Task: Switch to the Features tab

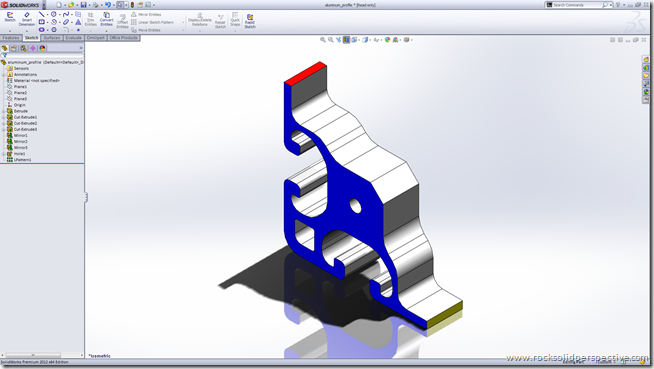Action: pos(11,38)
